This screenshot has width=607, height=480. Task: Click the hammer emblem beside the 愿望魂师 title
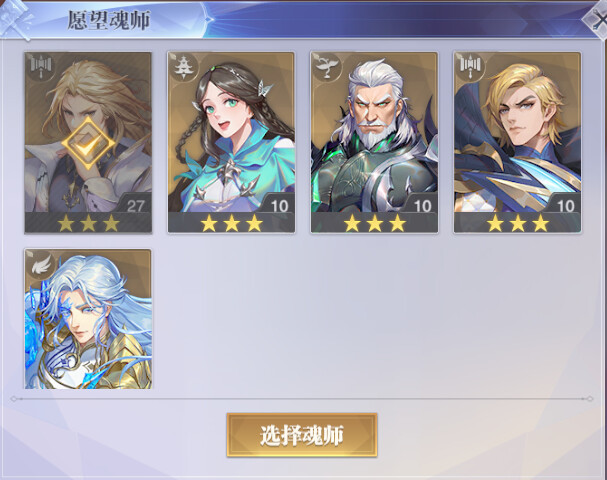pos(15,20)
